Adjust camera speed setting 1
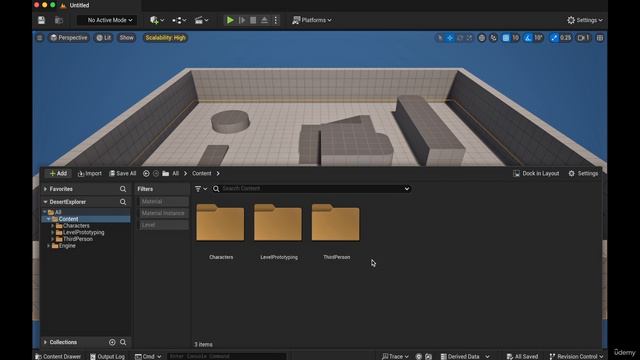 click(x=584, y=38)
